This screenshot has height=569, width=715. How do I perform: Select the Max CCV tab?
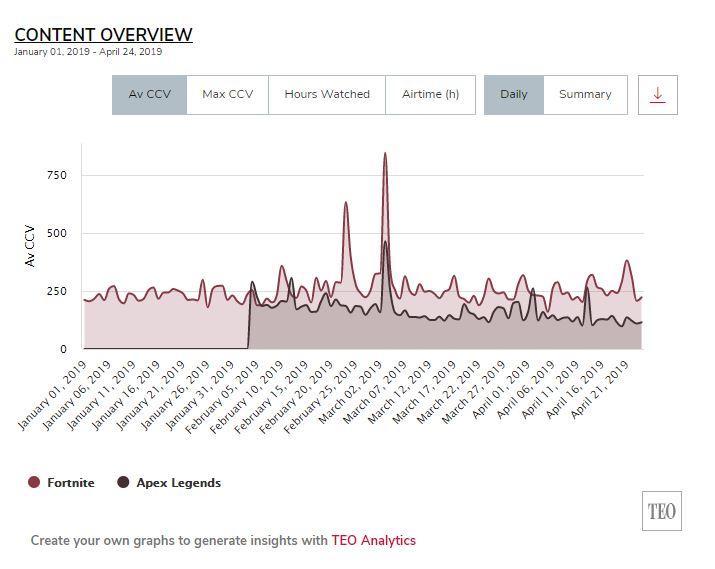click(x=227, y=94)
